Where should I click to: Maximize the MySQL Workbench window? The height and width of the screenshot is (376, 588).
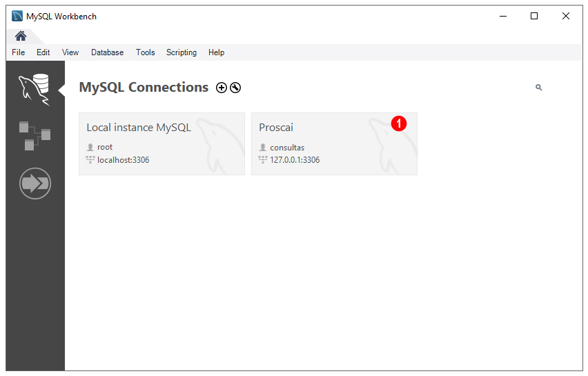[534, 16]
